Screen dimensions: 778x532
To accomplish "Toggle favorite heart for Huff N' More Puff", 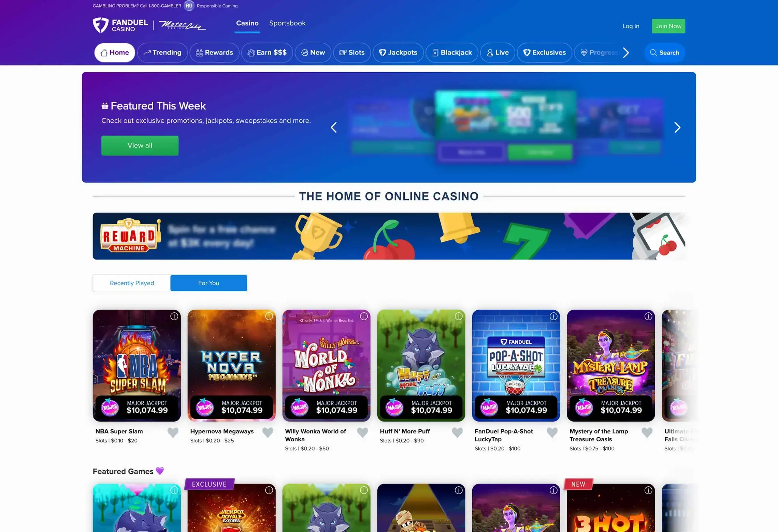I will (x=457, y=432).
